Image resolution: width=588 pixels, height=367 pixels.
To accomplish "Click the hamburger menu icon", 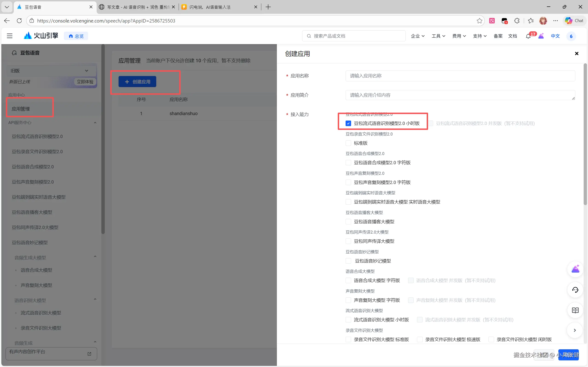I will coord(9,36).
